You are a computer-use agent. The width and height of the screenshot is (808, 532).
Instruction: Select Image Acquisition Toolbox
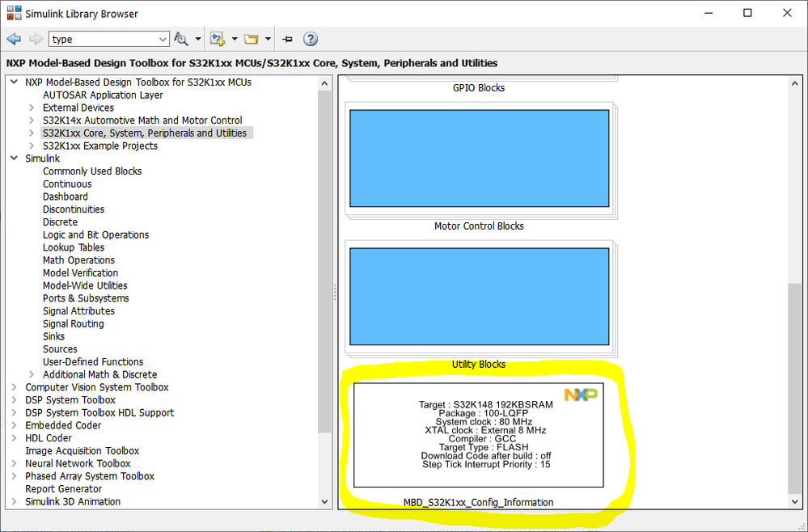point(82,450)
